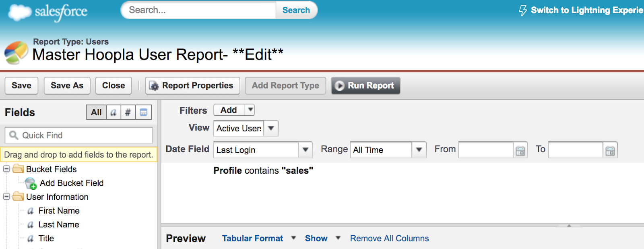Click the report type colorful chart icon
The image size is (644, 249).
pos(16,53)
